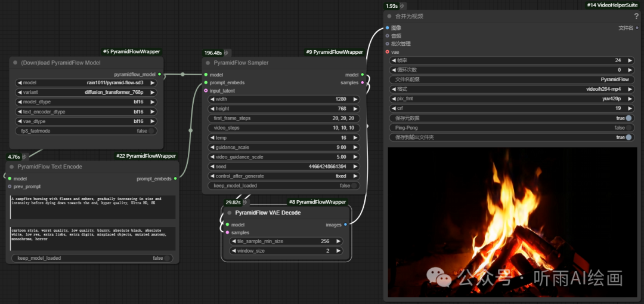644x304 pixels.
Task: Open the text_encoder_dtype dropdown
Action: coord(86,112)
